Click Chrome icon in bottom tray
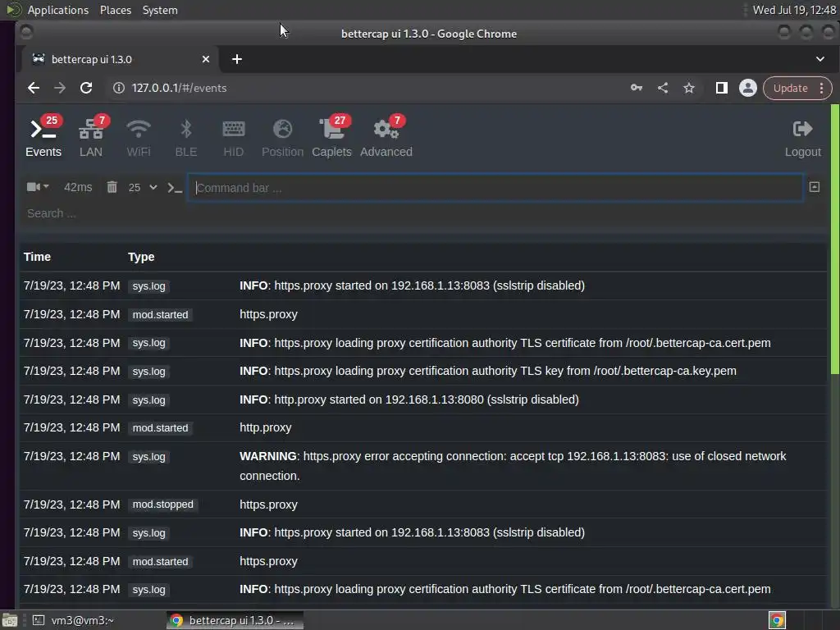The width and height of the screenshot is (840, 630). click(x=777, y=620)
